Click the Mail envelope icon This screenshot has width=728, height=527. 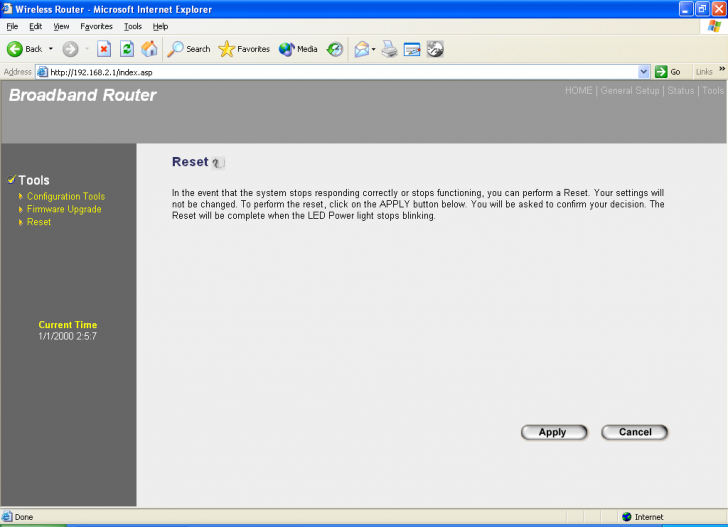click(x=362, y=49)
